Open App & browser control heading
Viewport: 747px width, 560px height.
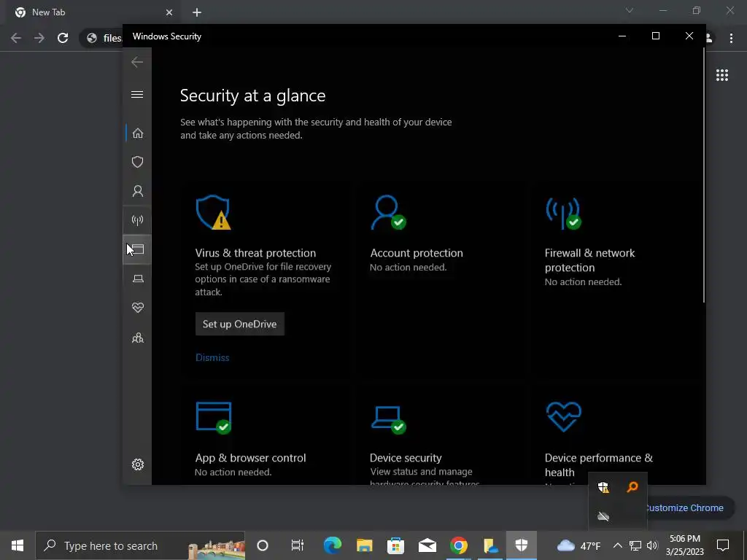(x=251, y=458)
